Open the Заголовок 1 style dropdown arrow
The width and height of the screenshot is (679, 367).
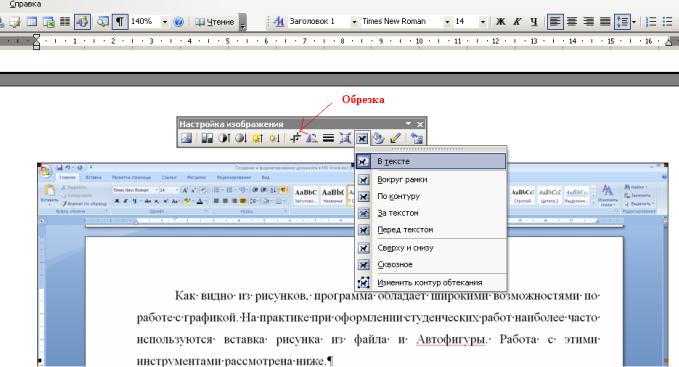click(354, 22)
